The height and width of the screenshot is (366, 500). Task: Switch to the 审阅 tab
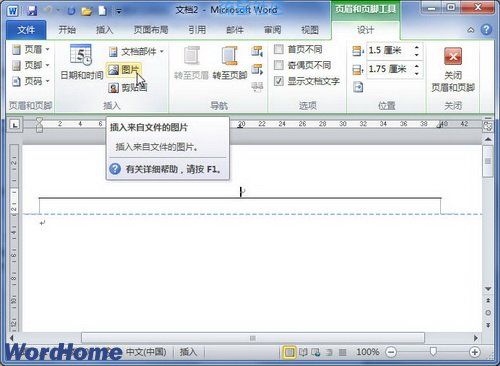273,30
